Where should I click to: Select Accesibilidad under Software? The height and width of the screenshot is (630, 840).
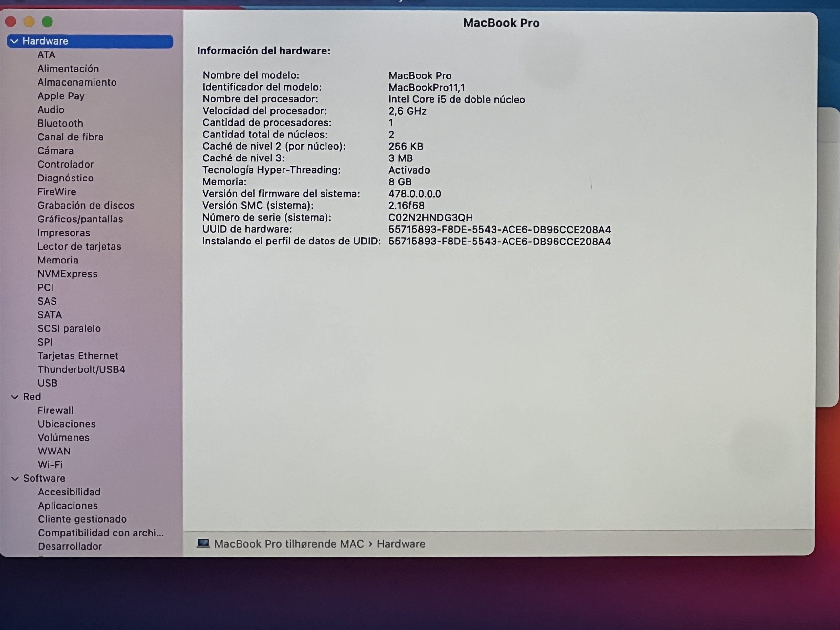click(x=69, y=492)
